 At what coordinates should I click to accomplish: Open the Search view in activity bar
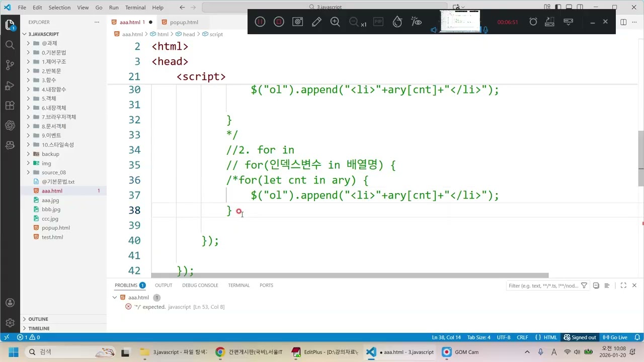[x=10, y=45]
